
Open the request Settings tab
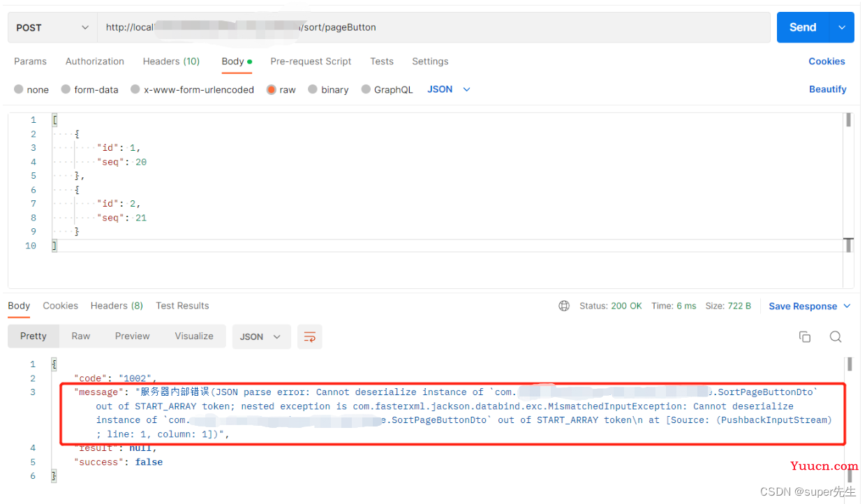tap(430, 61)
